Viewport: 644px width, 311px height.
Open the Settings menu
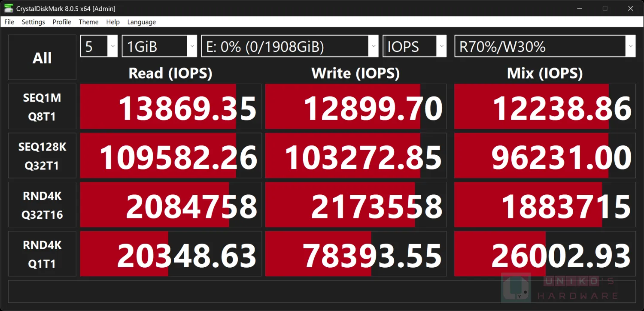click(33, 22)
